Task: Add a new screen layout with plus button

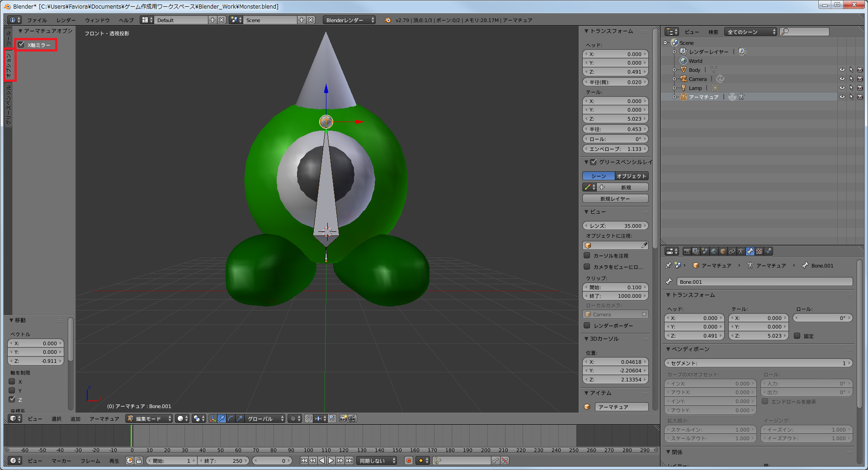Action: click(x=212, y=20)
